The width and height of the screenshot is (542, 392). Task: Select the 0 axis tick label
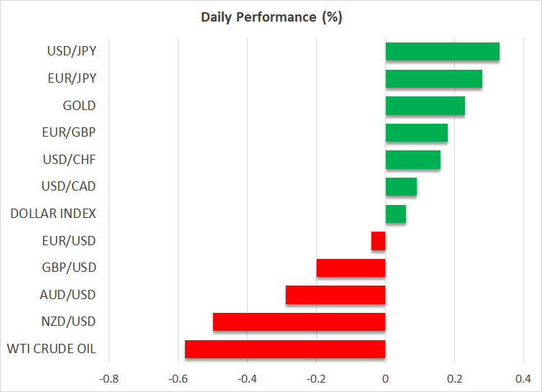pos(385,378)
